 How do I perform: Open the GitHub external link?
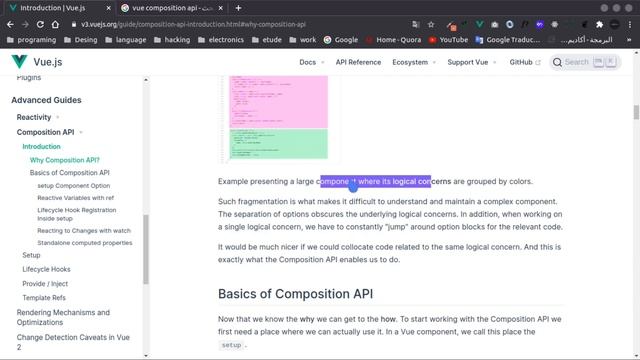[525, 62]
